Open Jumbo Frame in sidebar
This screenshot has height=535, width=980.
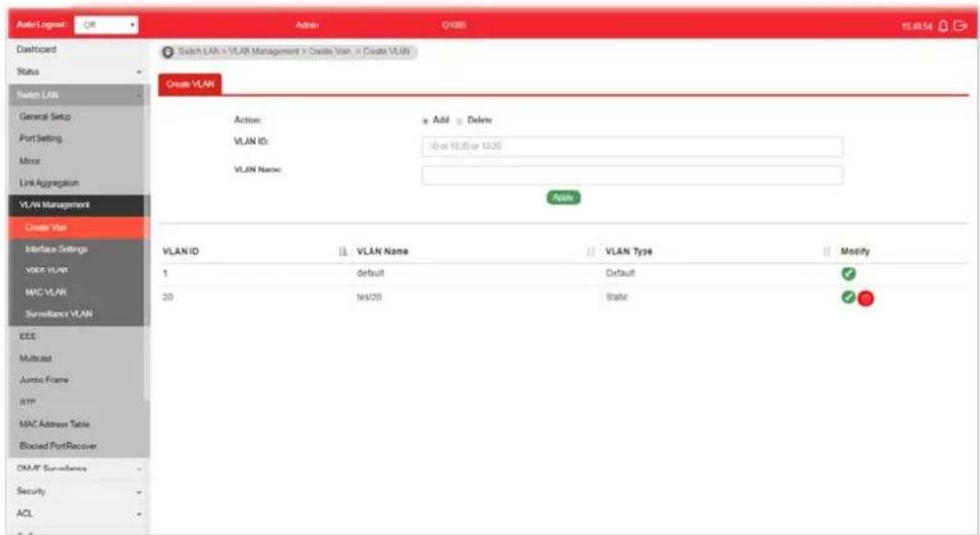44,379
